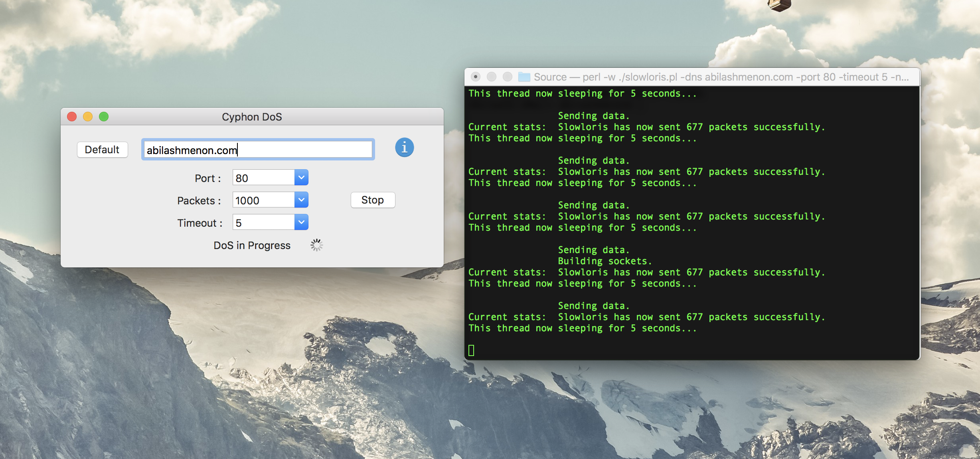This screenshot has height=459, width=980.
Task: Expand the Timeout dropdown arrow
Action: (301, 222)
